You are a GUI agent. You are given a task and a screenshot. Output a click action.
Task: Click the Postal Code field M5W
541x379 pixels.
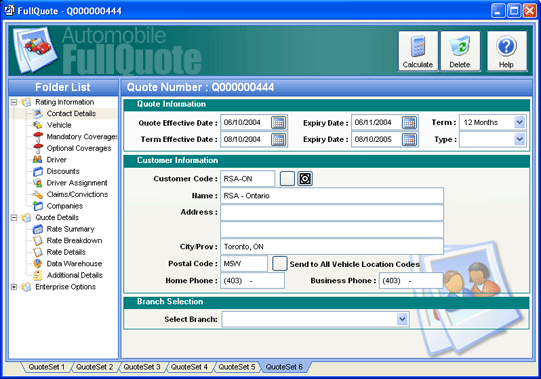tap(244, 264)
